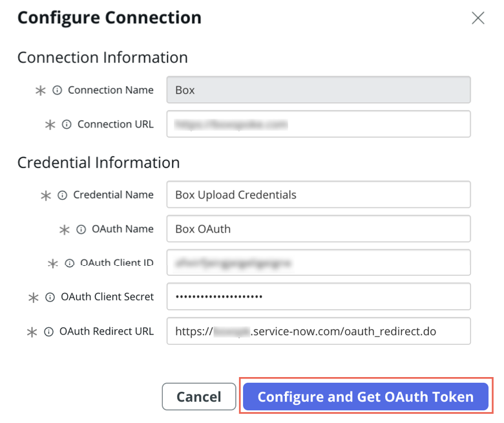Click the OAuth Redirect URL label
Image resolution: width=504 pixels, height=423 pixels.
107,331
